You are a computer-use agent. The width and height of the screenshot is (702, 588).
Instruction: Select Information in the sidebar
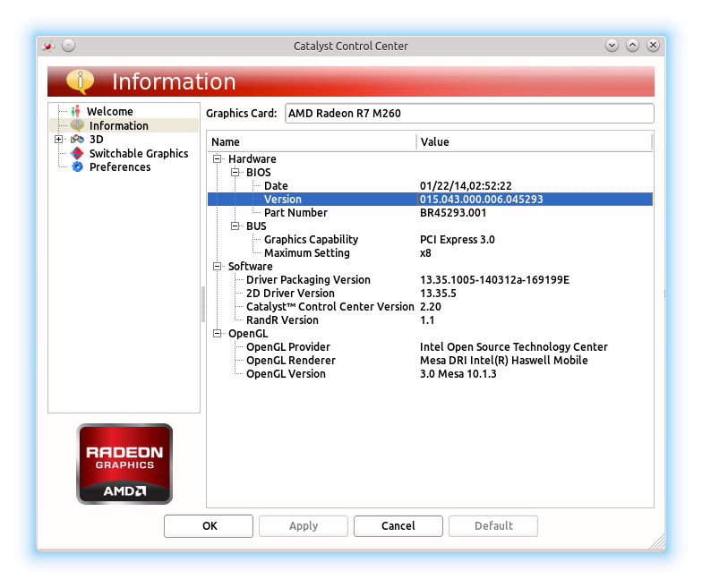click(118, 125)
